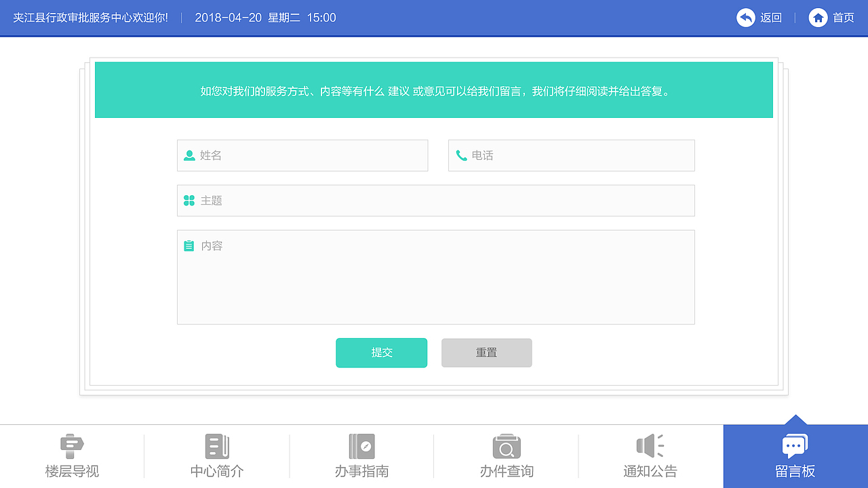Click the 内容 content text area
Screen dimensions: 868x488
tap(436, 278)
